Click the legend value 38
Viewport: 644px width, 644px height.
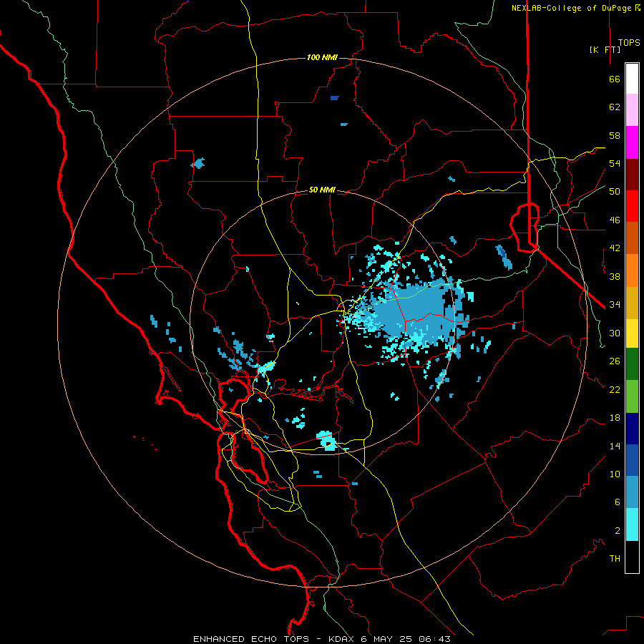(615, 276)
